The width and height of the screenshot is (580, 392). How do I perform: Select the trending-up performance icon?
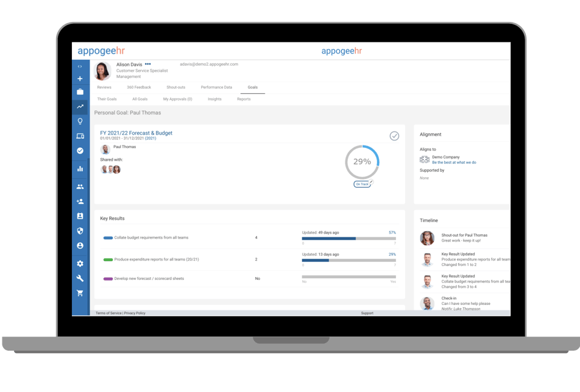[80, 107]
